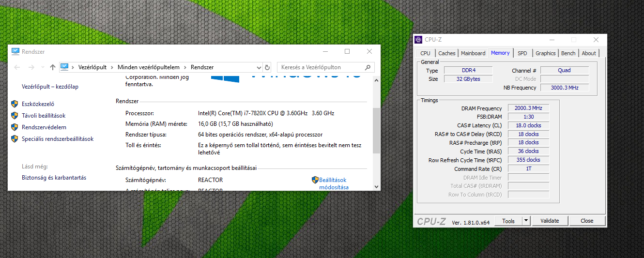Click the Rendszer vertical scrollbar thumb

tap(377, 131)
